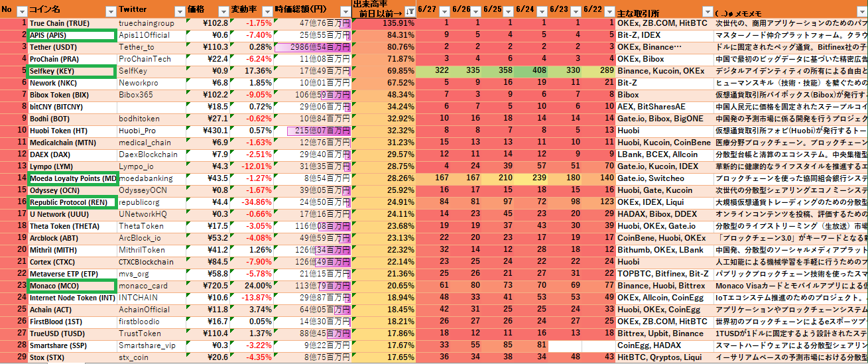Open the 6/24 column filter arrow

(540, 11)
